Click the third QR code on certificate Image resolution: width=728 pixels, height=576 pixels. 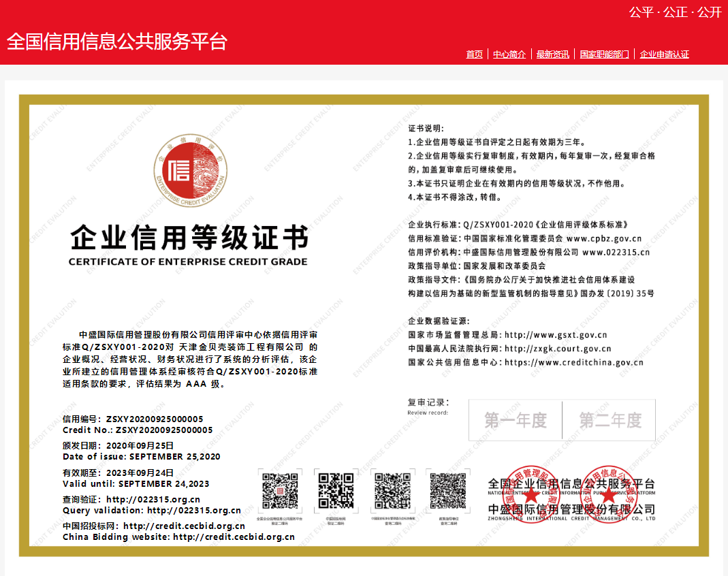pos(392,490)
